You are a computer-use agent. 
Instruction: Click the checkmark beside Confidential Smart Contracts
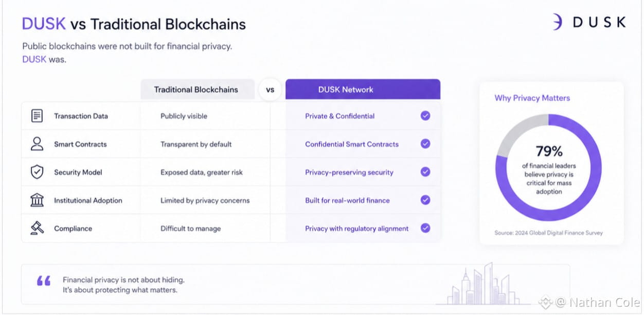click(x=425, y=144)
